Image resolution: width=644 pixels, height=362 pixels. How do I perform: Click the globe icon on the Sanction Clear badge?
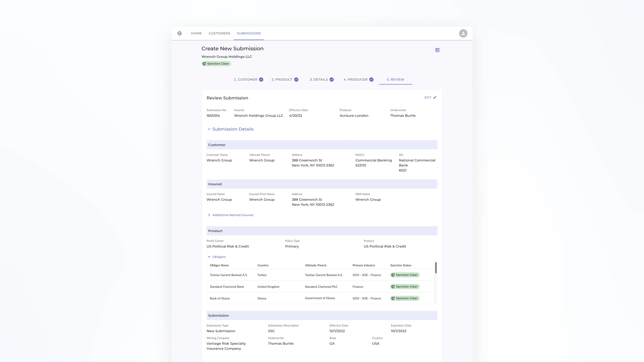(204, 64)
